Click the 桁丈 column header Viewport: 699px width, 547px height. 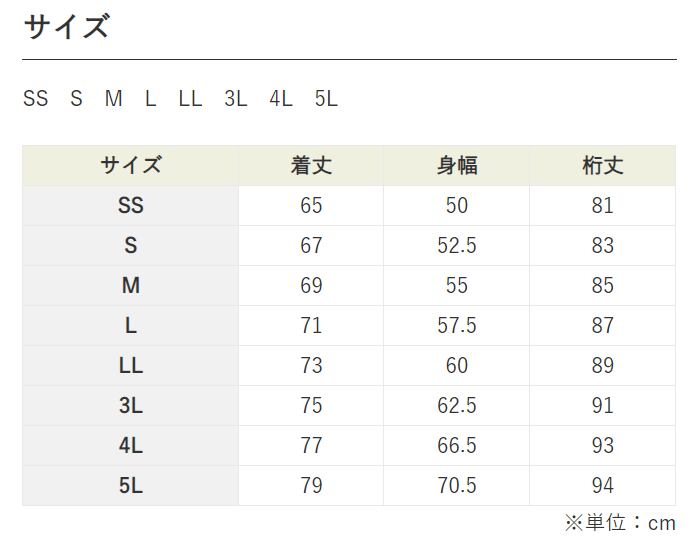(602, 166)
